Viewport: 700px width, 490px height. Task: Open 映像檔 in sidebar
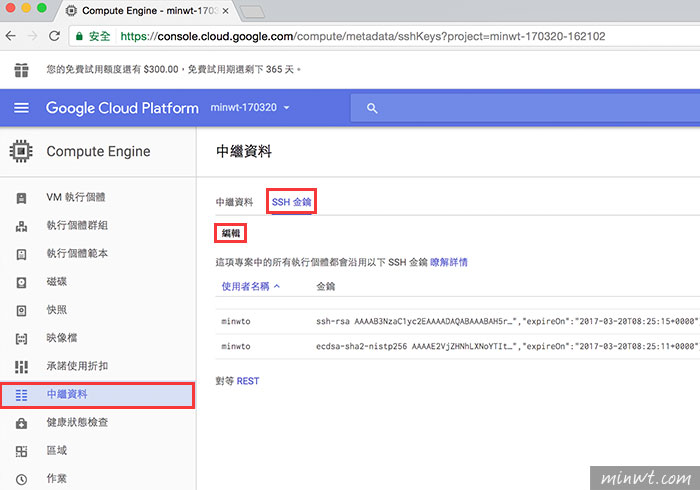tap(62, 338)
